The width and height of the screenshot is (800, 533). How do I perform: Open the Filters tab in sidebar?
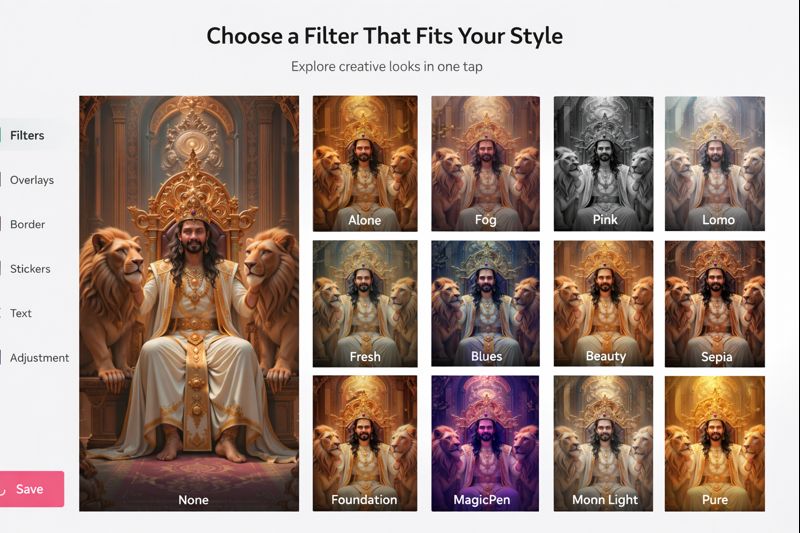tap(28, 136)
